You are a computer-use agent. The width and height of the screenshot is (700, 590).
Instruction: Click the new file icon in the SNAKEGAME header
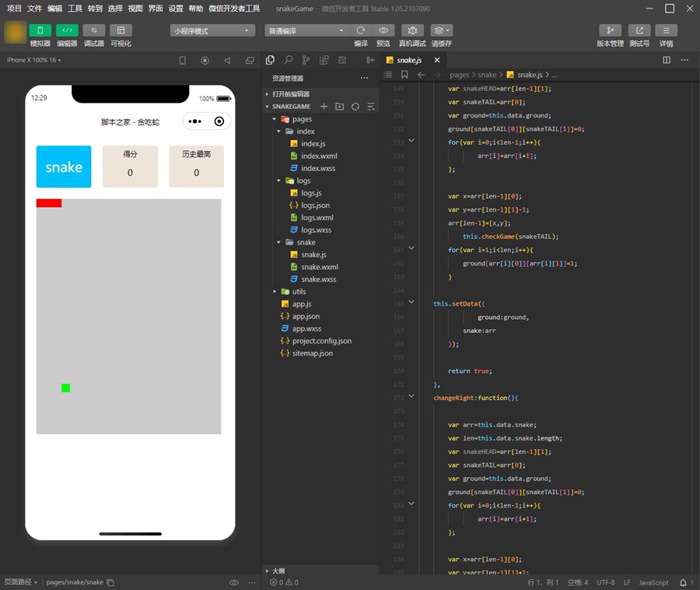tap(324, 107)
